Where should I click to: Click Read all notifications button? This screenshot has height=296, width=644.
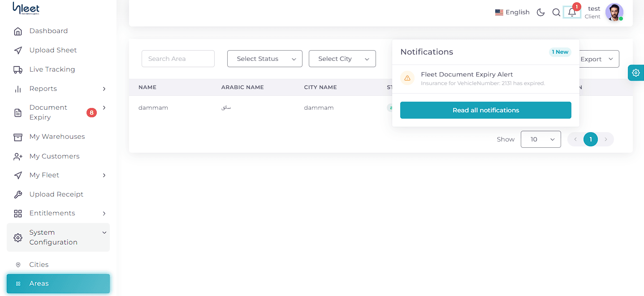[x=486, y=110]
